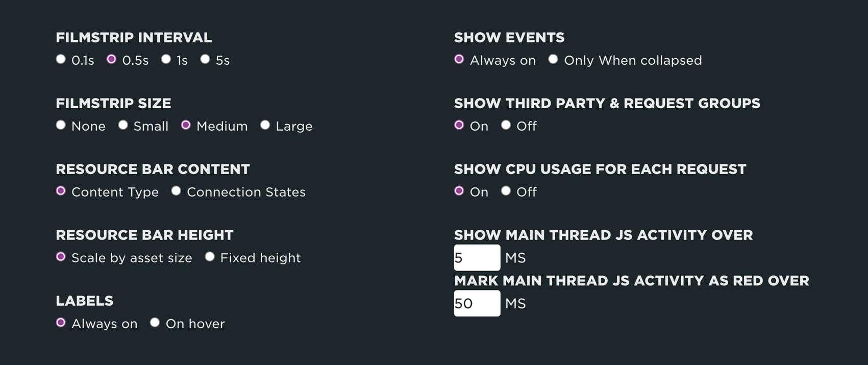Choose Fixed height for resource bar
The width and height of the screenshot is (868, 365).
(210, 257)
